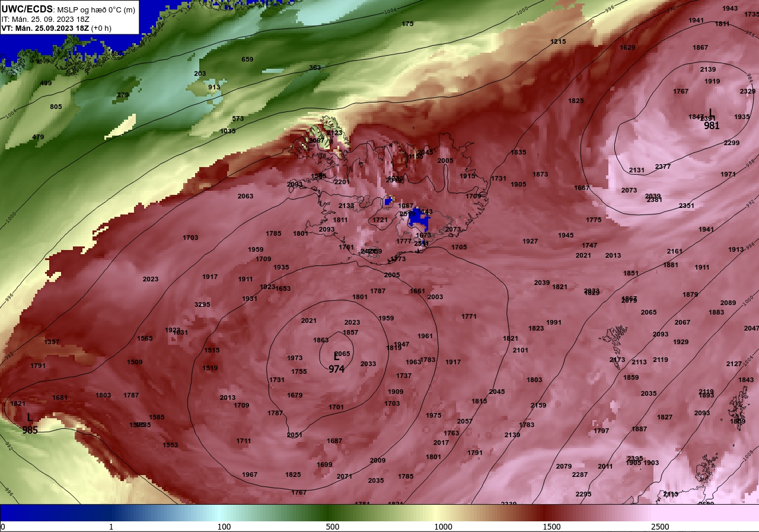Viewport: 759px width, 532px height.
Task: Click the height value 913
Action: point(214,87)
